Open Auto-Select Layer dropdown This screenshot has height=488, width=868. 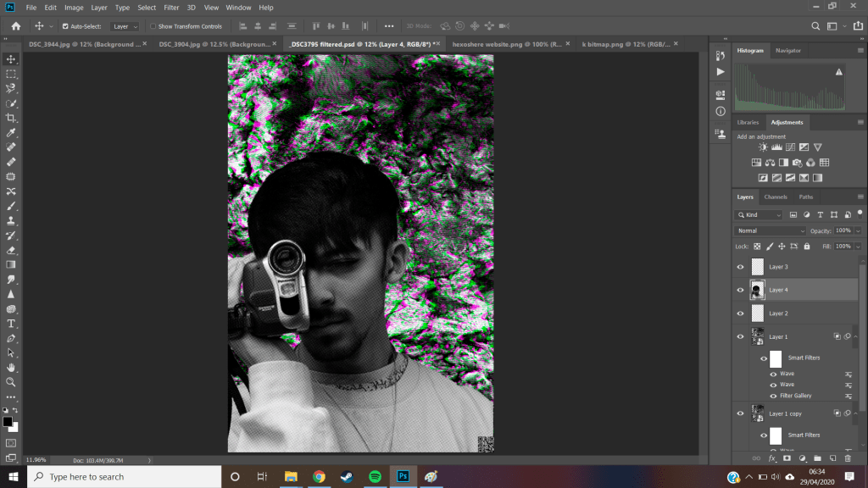pos(125,26)
